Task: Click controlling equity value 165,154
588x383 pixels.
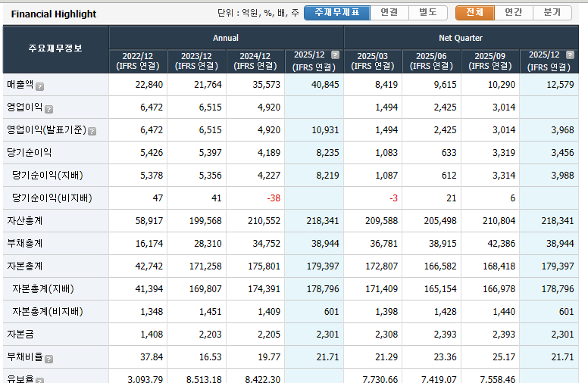Action: point(440,289)
